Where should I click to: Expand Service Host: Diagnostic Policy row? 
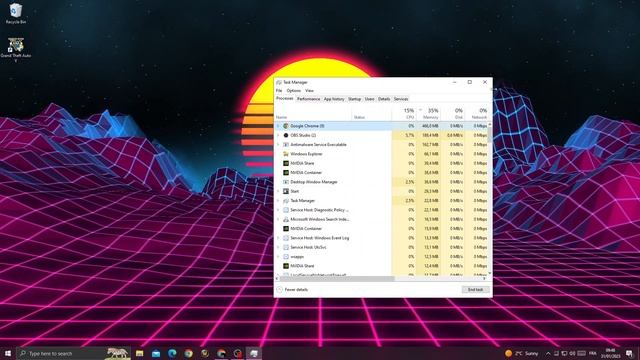point(278,210)
